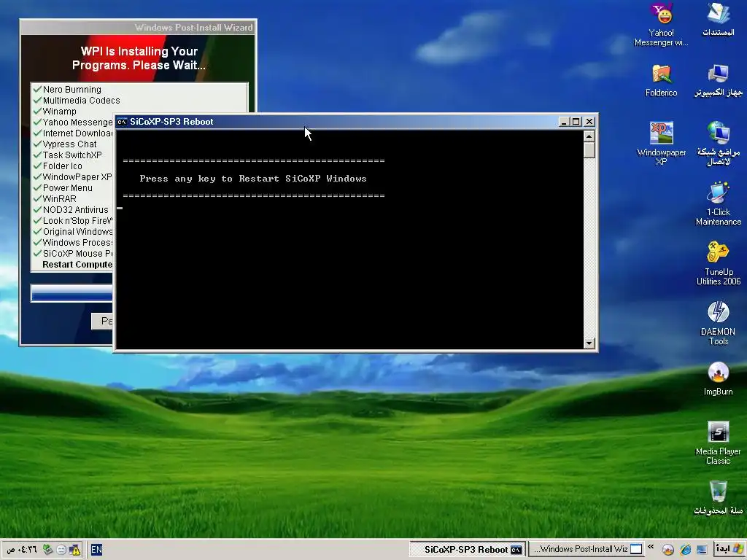Open the console window system menu icon

pyautogui.click(x=122, y=122)
